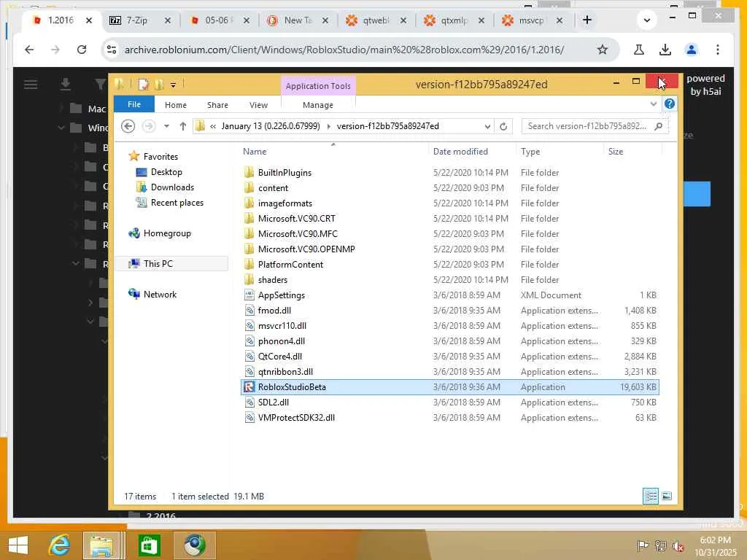Select Downloads in navigation pane

172,187
